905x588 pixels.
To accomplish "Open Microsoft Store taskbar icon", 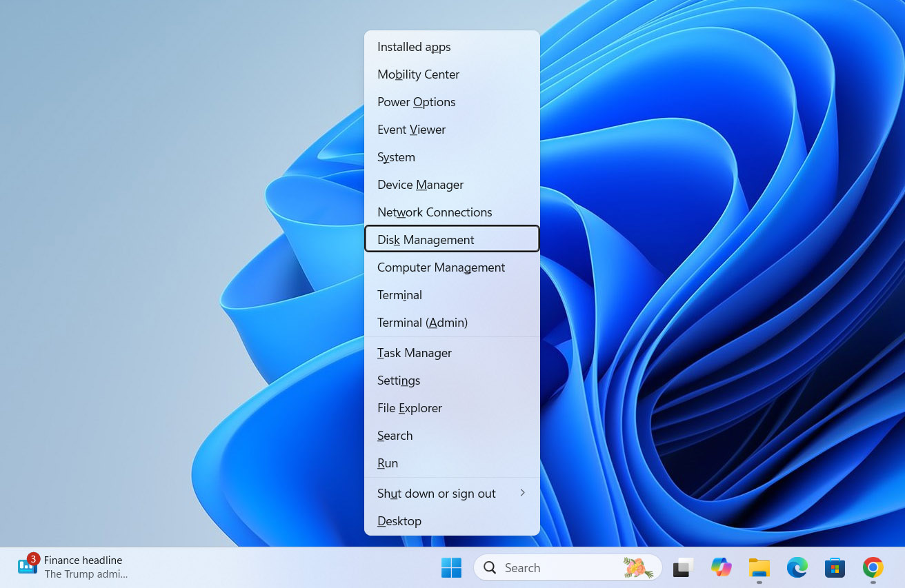I will (x=835, y=568).
